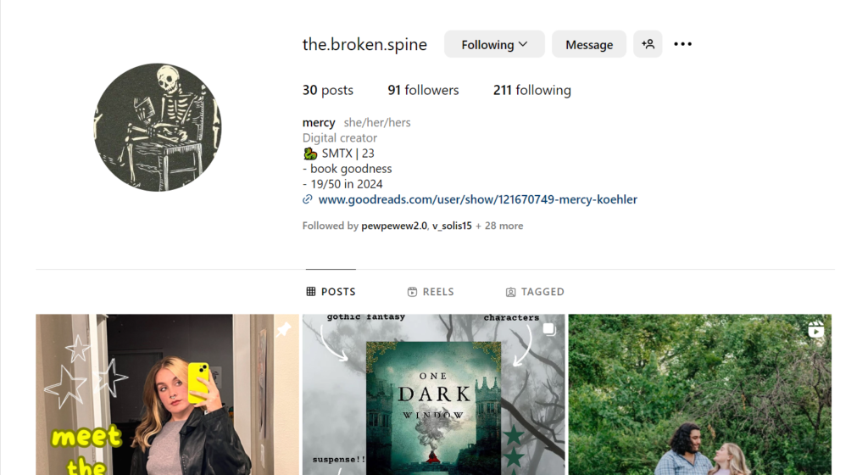Click the pinned post pin icon
The height and width of the screenshot is (475, 868).
(x=284, y=329)
